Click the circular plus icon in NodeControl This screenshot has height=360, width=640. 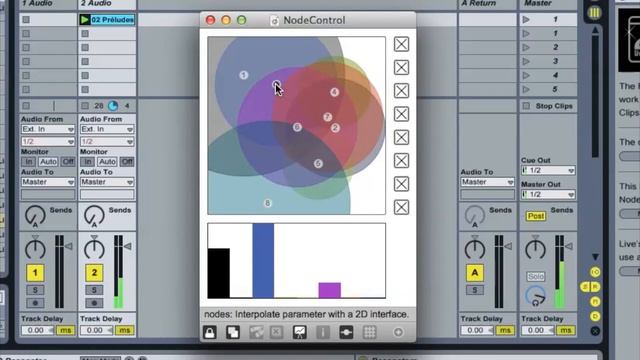point(398,332)
